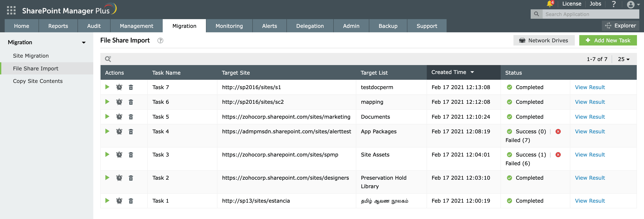This screenshot has height=219, width=644.
Task: Collapse the Migration sidebar section
Action: [84, 43]
